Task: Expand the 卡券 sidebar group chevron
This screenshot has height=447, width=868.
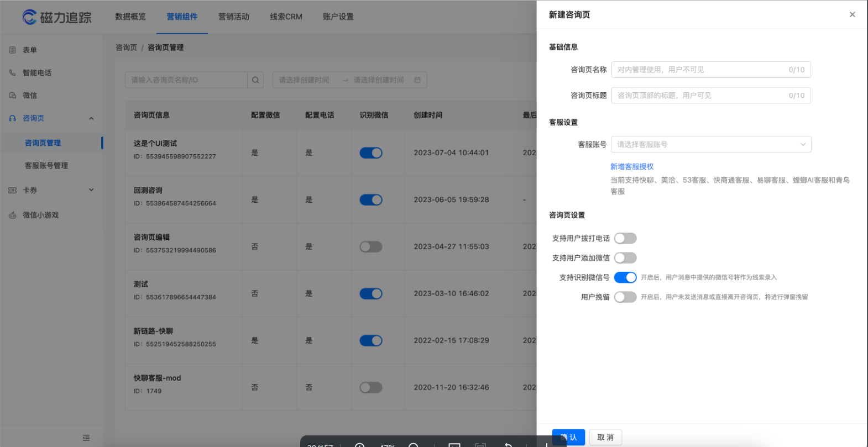Action: pos(91,190)
